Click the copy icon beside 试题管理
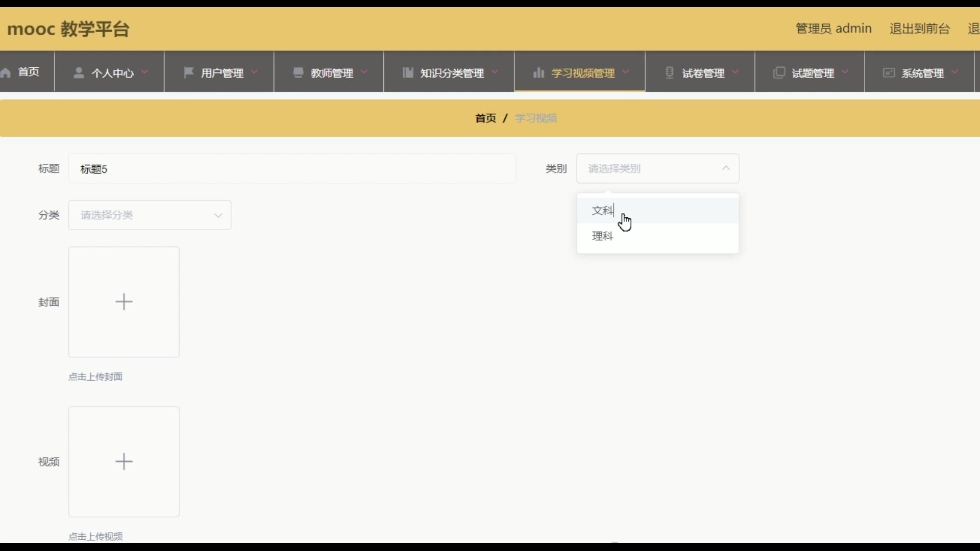 pyautogui.click(x=779, y=72)
